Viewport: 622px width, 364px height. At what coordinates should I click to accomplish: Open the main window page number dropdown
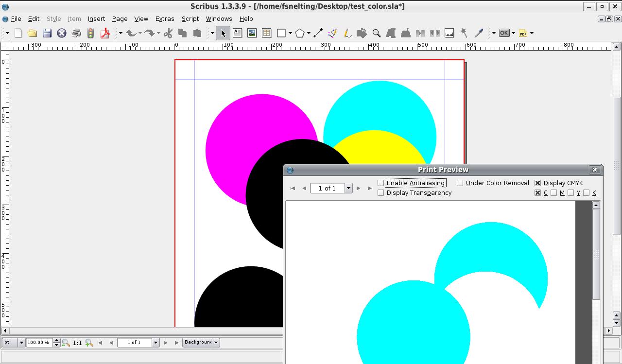click(155, 343)
